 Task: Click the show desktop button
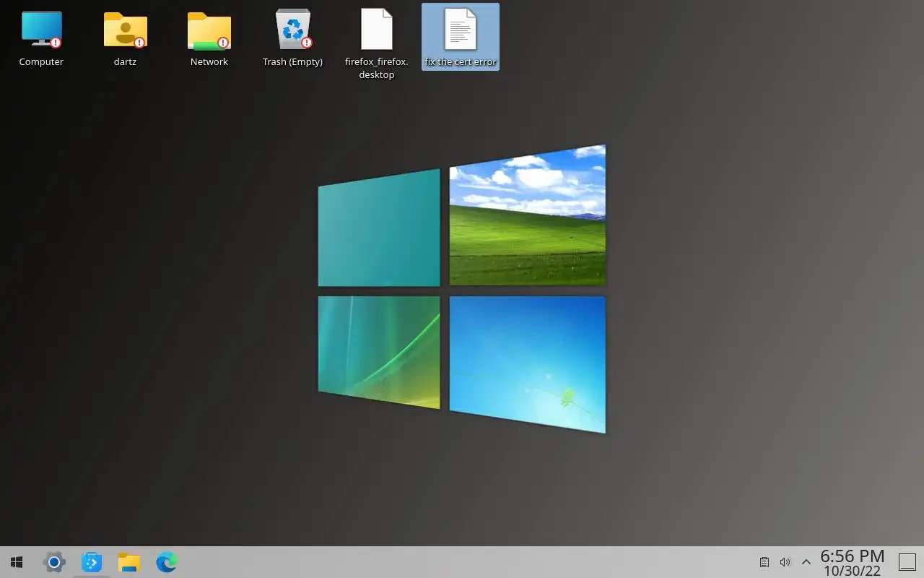coord(907,562)
